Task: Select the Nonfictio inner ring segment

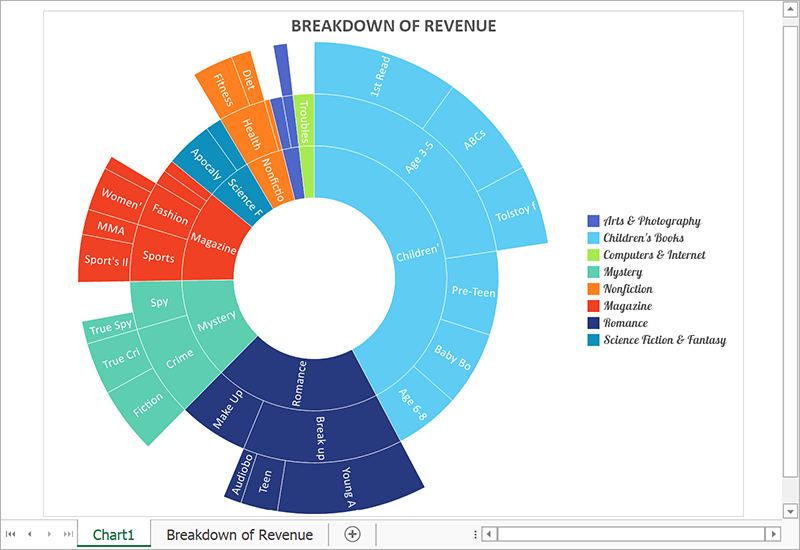Action: point(272,179)
